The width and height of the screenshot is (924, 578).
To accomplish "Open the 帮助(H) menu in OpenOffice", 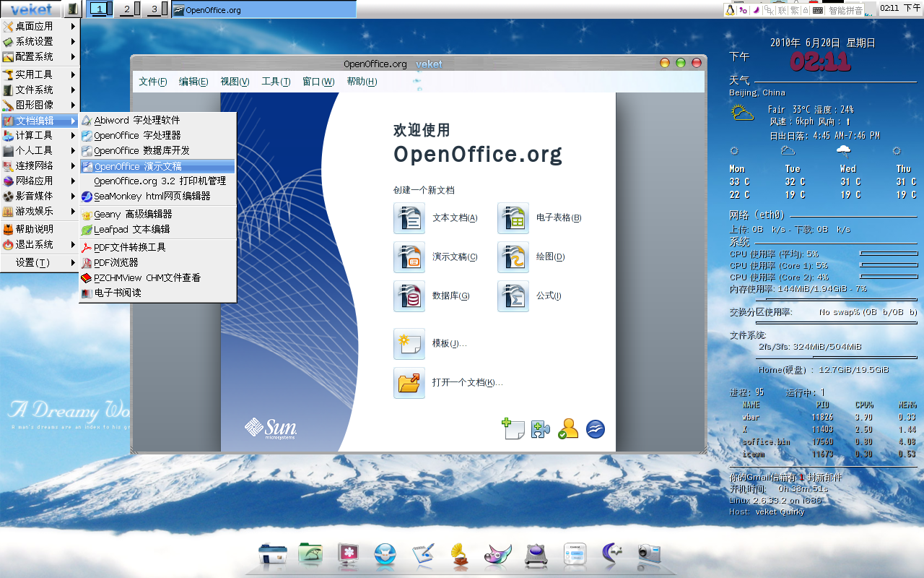I will pos(362,82).
